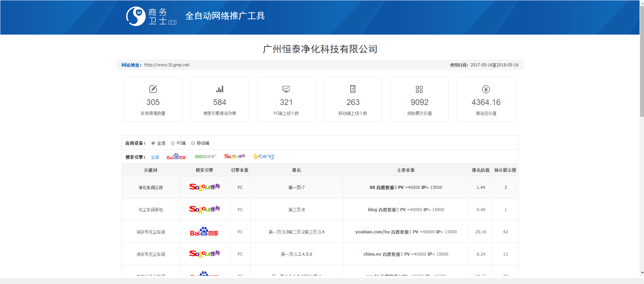This screenshot has height=284, width=644.
Task: Click the 预计展示量 column header
Action: tap(505, 170)
